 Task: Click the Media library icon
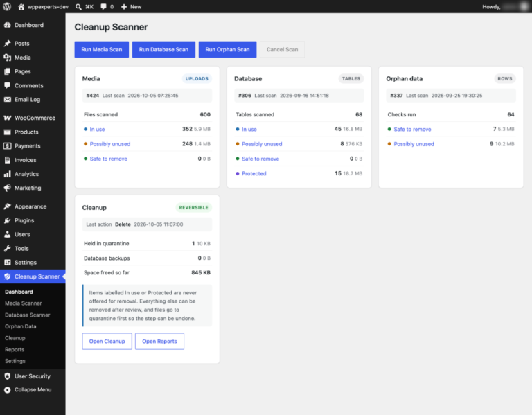pyautogui.click(x=7, y=58)
